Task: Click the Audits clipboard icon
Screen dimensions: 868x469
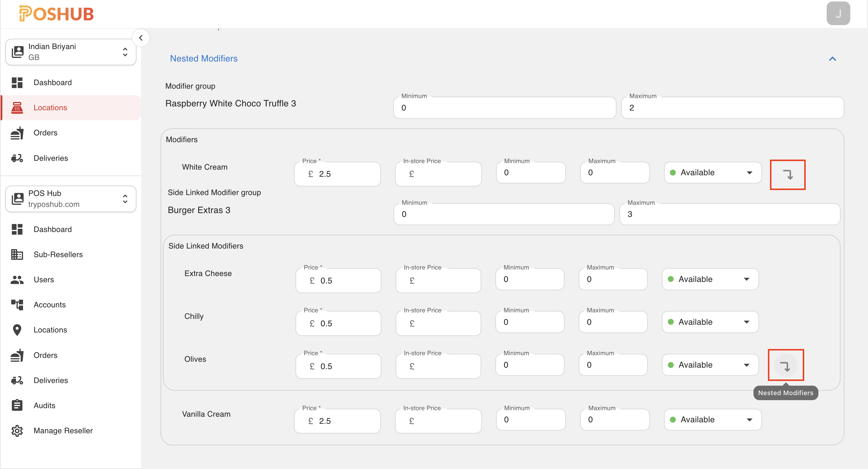Action: 17,406
